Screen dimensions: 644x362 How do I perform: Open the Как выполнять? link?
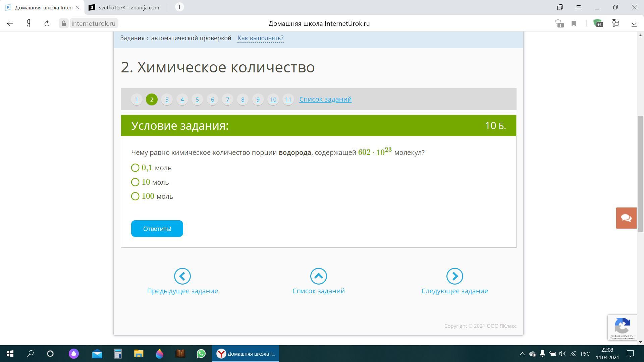tap(260, 38)
